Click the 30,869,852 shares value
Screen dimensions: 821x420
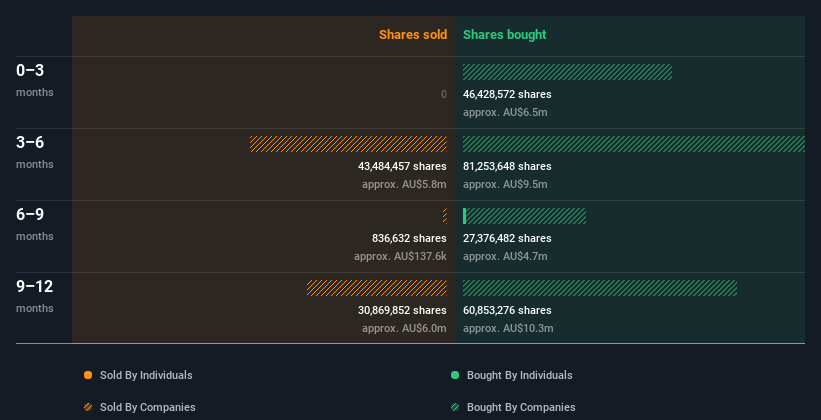point(402,310)
